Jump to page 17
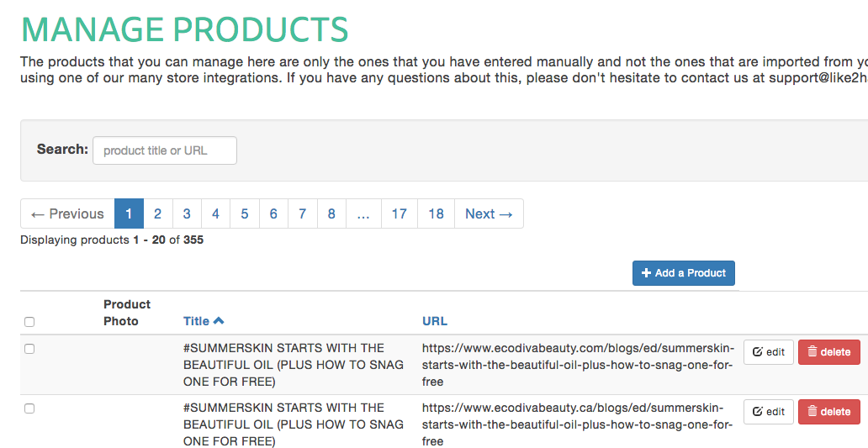Screen dimensions: 868x448 [399, 213]
